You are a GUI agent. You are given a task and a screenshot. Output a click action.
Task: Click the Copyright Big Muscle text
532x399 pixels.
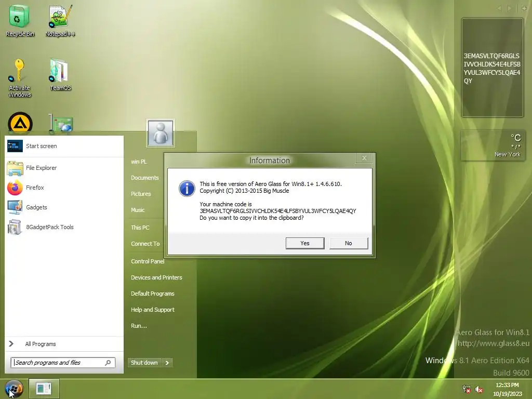pos(244,191)
